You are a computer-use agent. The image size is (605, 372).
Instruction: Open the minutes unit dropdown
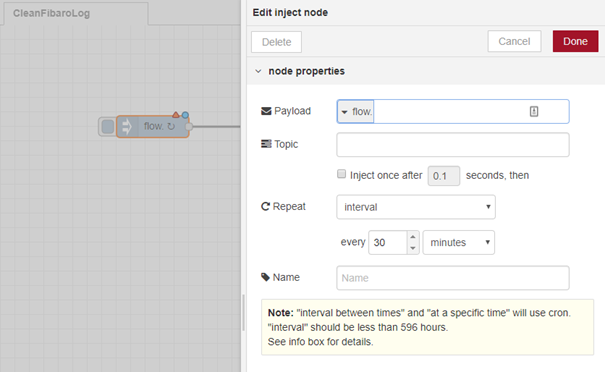point(458,242)
